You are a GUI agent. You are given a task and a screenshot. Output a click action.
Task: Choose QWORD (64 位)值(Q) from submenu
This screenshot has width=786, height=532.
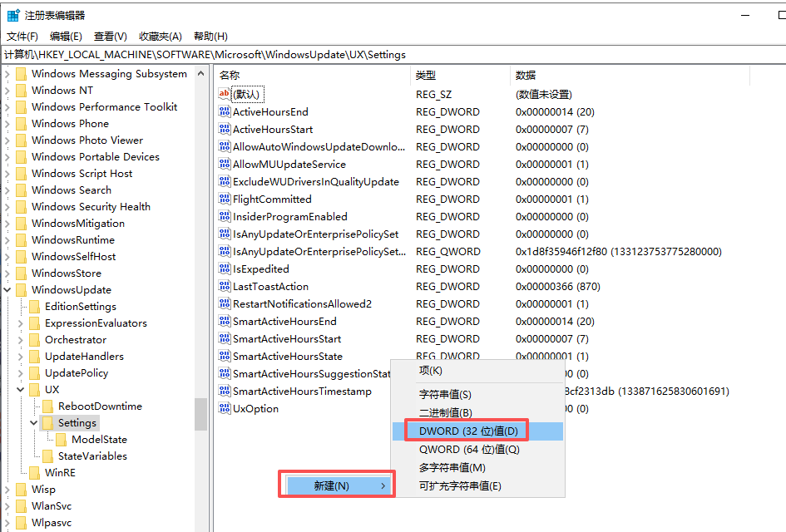click(478, 450)
